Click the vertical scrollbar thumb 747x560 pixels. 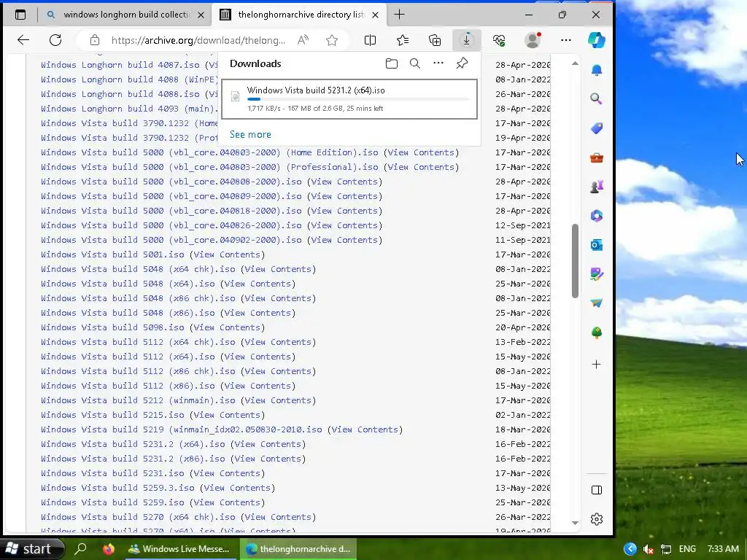(x=575, y=261)
